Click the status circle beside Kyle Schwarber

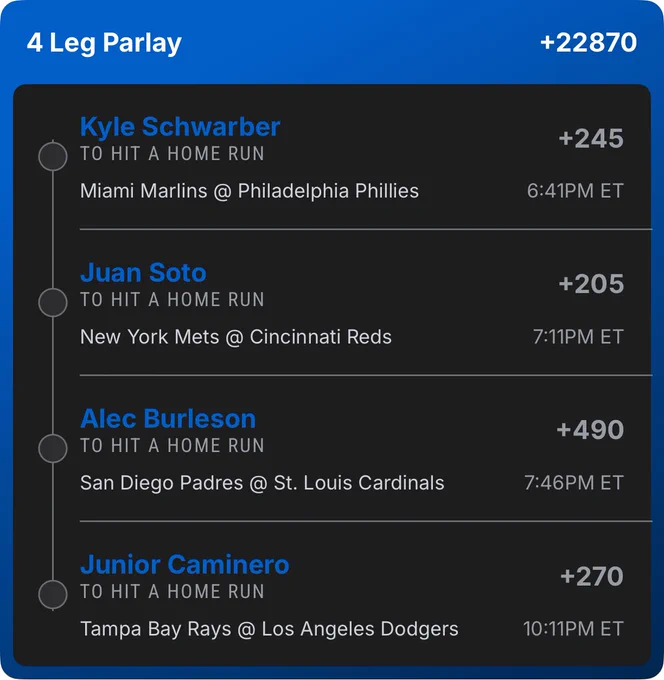point(53,156)
